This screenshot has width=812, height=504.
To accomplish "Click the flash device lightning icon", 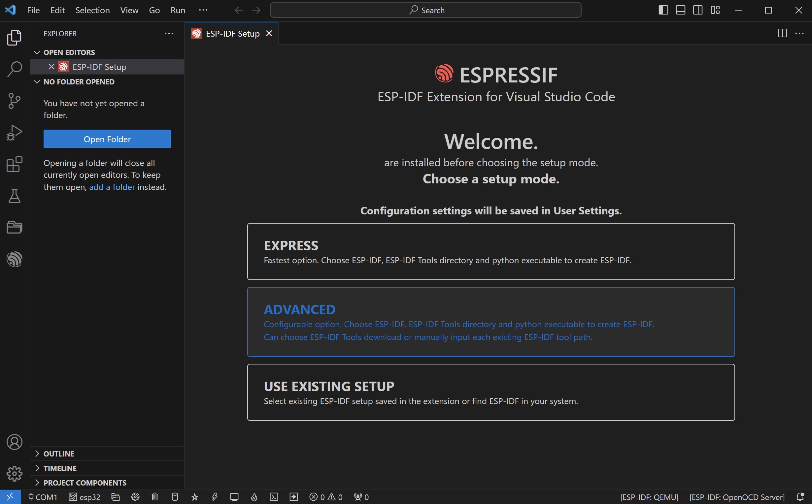I will click(215, 497).
